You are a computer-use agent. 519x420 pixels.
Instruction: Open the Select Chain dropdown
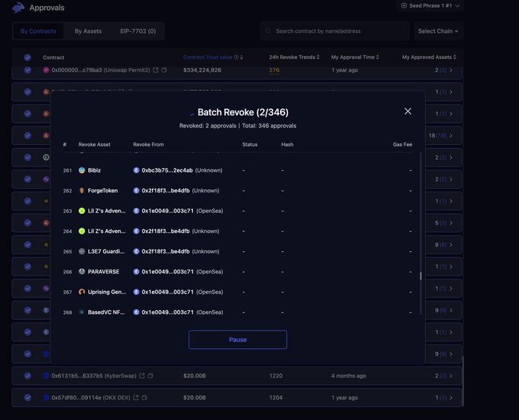(x=438, y=31)
